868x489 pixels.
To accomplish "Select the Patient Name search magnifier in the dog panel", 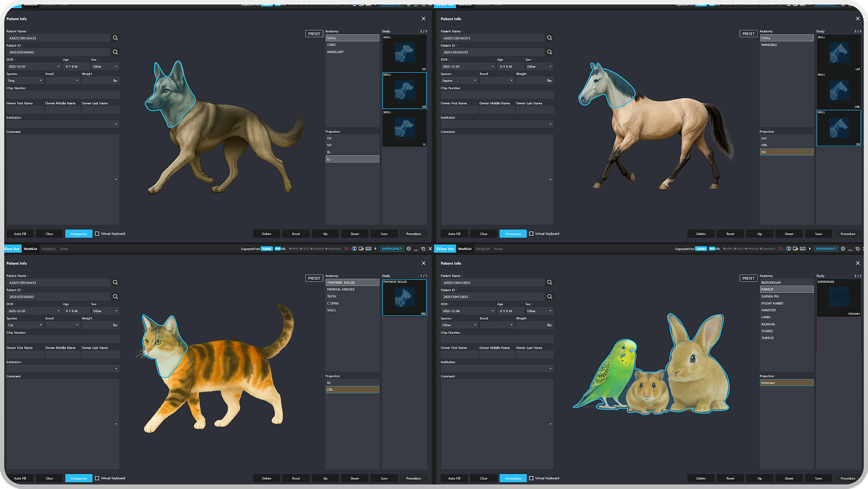I will [x=115, y=38].
